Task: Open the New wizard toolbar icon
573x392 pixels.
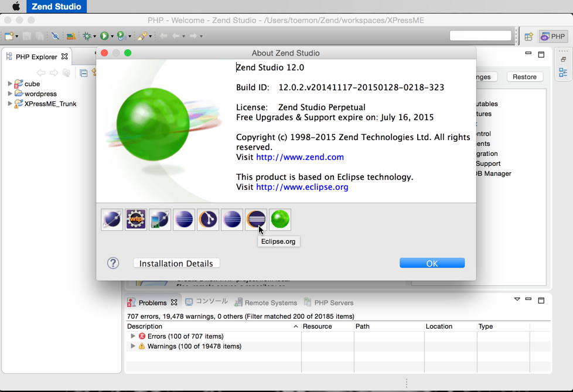Action: pyautogui.click(x=9, y=36)
